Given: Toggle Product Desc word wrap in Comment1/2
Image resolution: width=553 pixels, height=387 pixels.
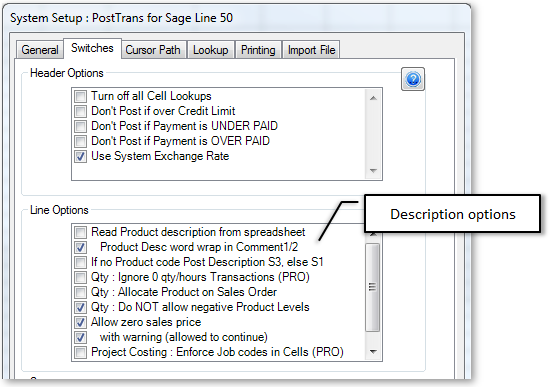Looking at the screenshot, I should pyautogui.click(x=80, y=247).
